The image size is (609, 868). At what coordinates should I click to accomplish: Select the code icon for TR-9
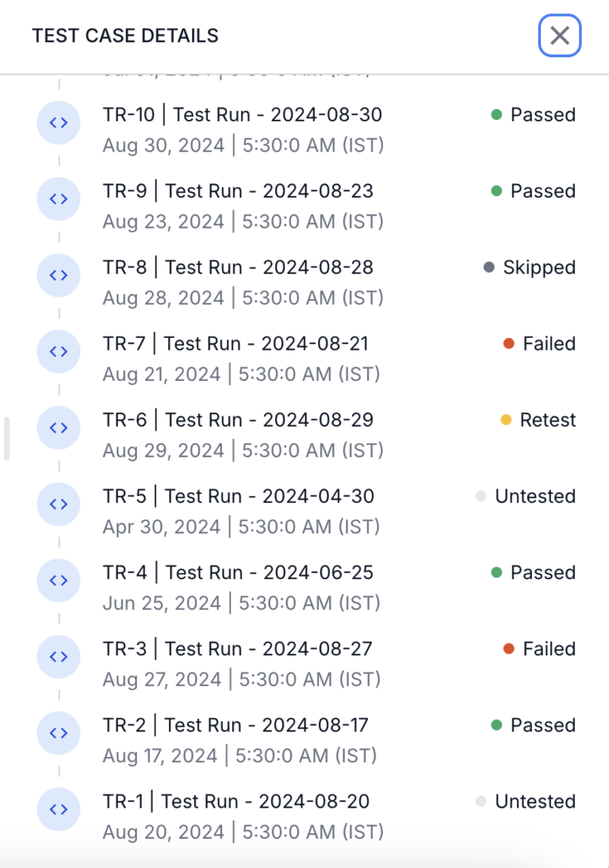(58, 199)
